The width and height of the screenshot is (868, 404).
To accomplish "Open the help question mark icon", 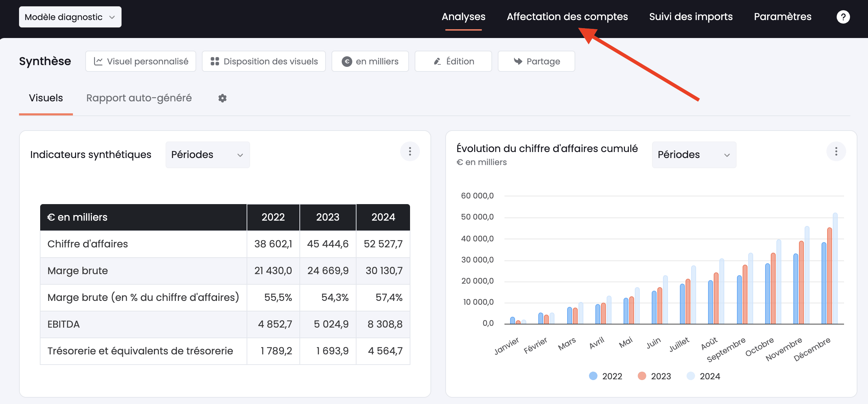I will click(x=843, y=17).
